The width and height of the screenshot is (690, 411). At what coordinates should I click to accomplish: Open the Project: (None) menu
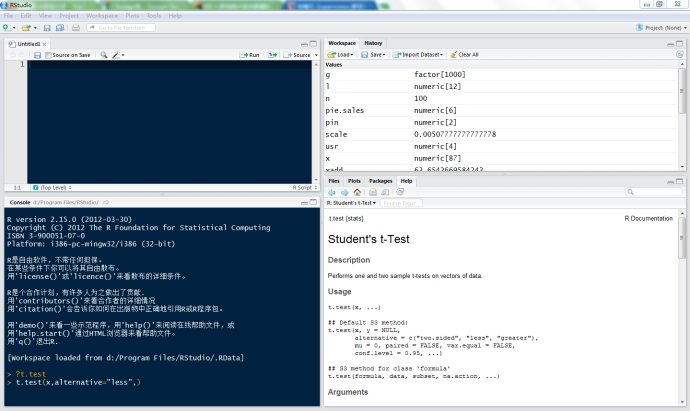pyautogui.click(x=661, y=28)
